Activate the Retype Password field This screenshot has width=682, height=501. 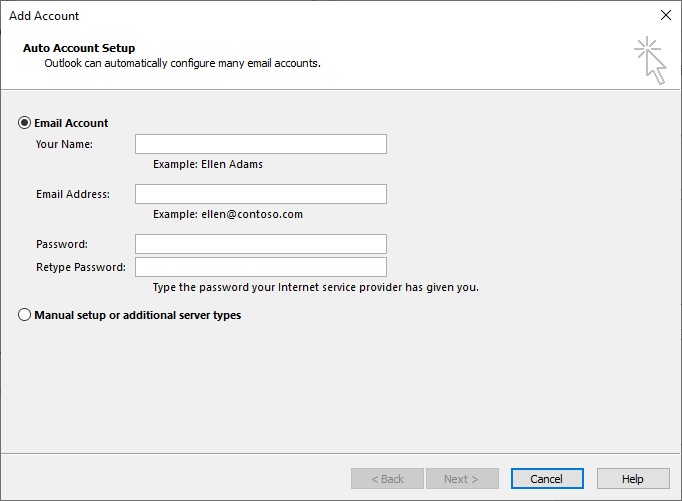click(x=260, y=267)
